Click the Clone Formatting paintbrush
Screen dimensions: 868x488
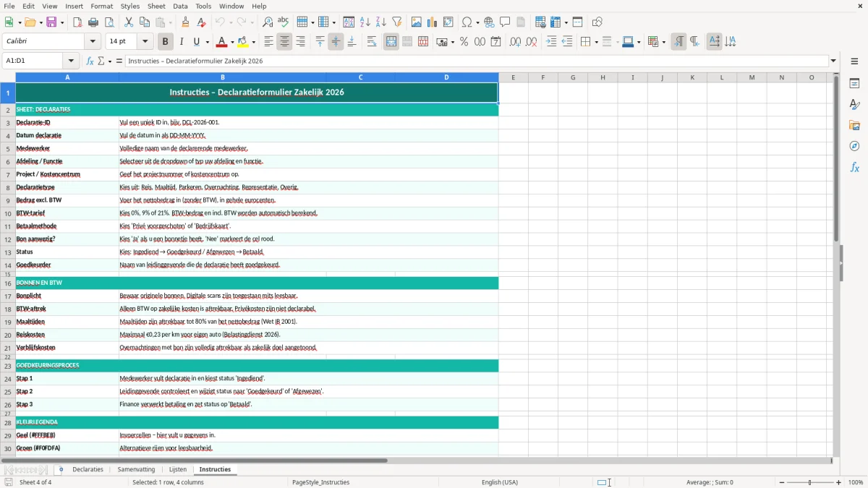pyautogui.click(x=186, y=22)
